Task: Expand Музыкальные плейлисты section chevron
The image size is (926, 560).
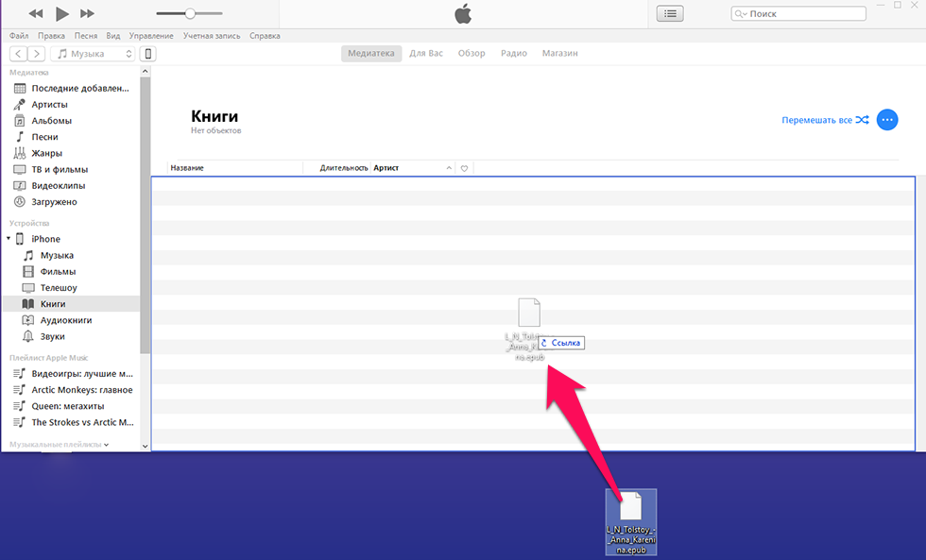Action: pyautogui.click(x=106, y=445)
